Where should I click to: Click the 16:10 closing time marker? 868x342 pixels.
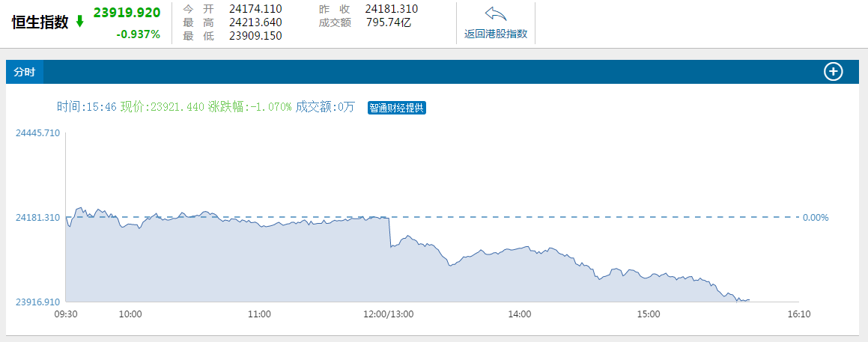click(799, 314)
